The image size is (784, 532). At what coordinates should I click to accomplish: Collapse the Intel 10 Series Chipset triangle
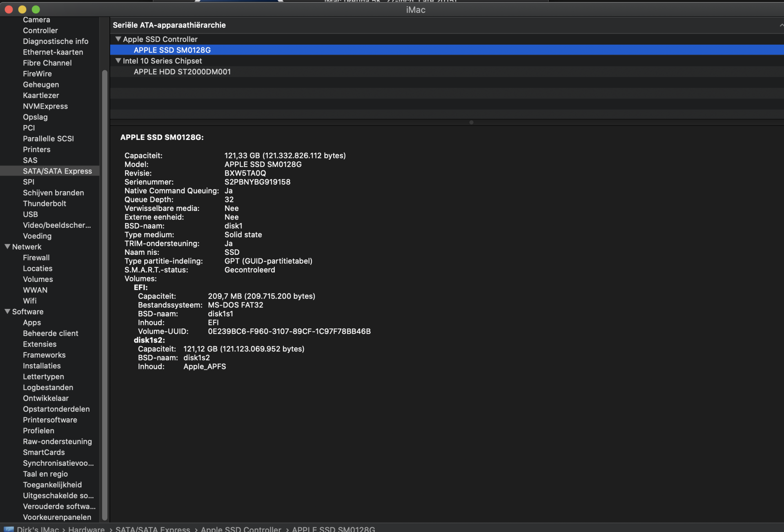118,61
